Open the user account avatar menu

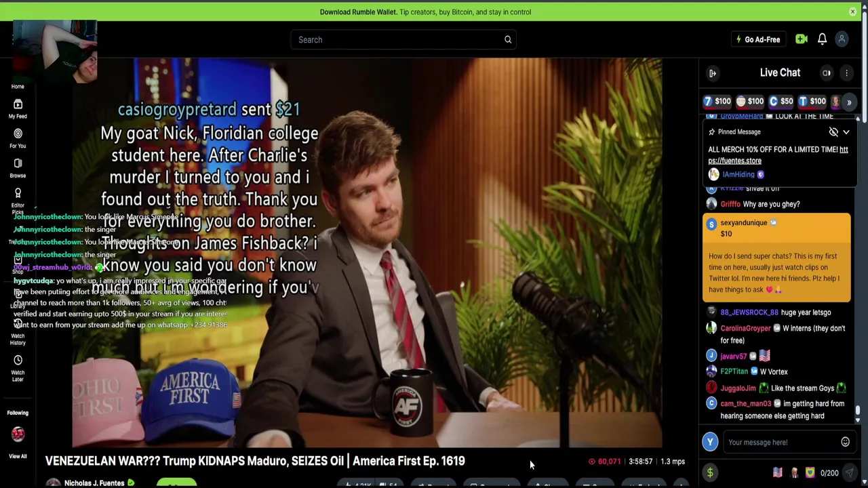tap(842, 39)
